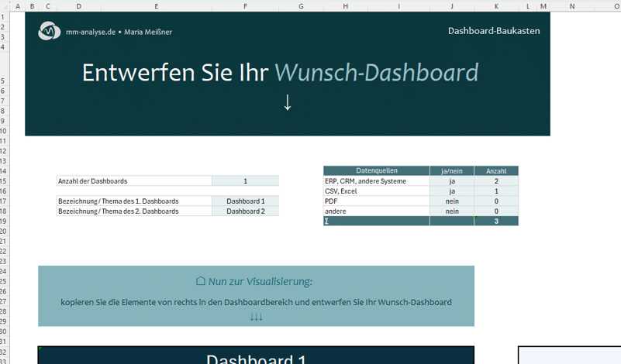The width and height of the screenshot is (621, 364).
Task: Select the 'nein' cell in the PDF row
Action: [452, 201]
